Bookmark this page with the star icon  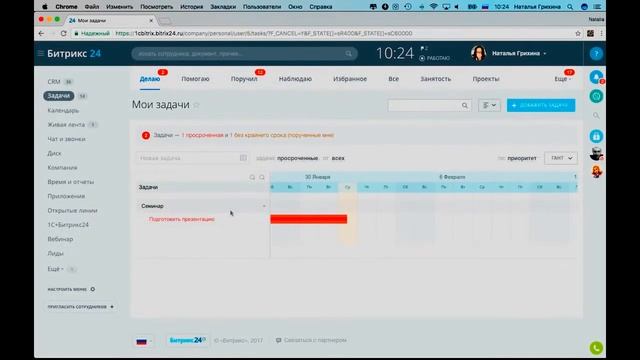(x=578, y=33)
